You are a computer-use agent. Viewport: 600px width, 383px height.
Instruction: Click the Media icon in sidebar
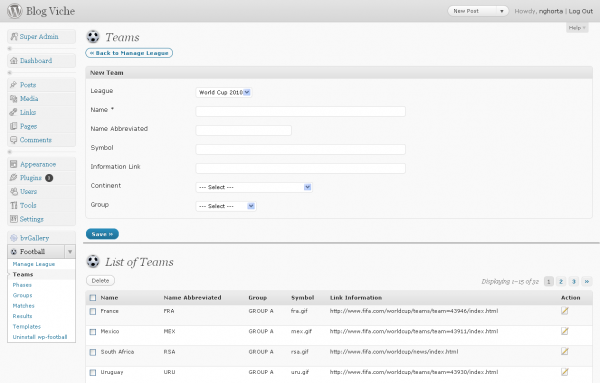14,99
